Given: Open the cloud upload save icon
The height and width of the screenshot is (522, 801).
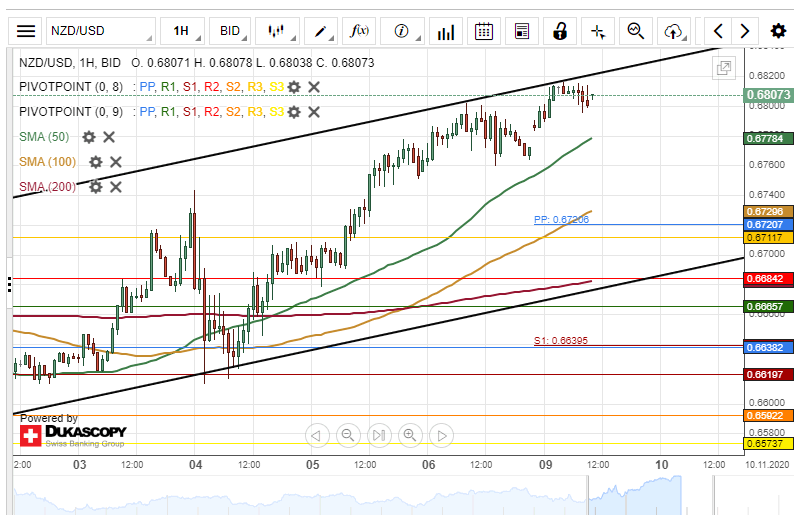Looking at the screenshot, I should tap(674, 31).
